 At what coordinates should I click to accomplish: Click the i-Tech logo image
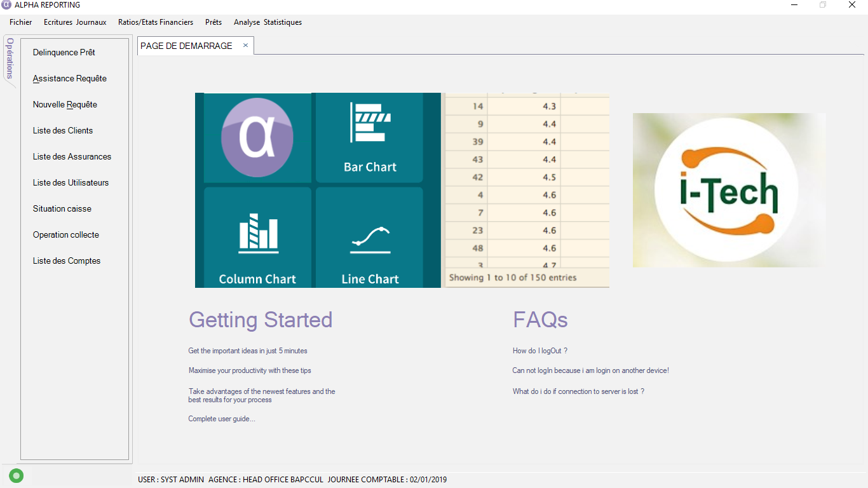pyautogui.click(x=729, y=190)
